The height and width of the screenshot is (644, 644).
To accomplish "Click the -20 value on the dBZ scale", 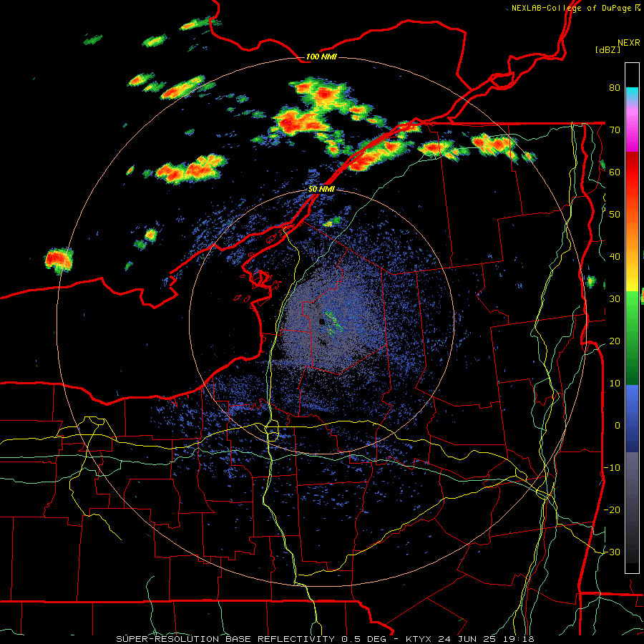I will pos(612,509).
